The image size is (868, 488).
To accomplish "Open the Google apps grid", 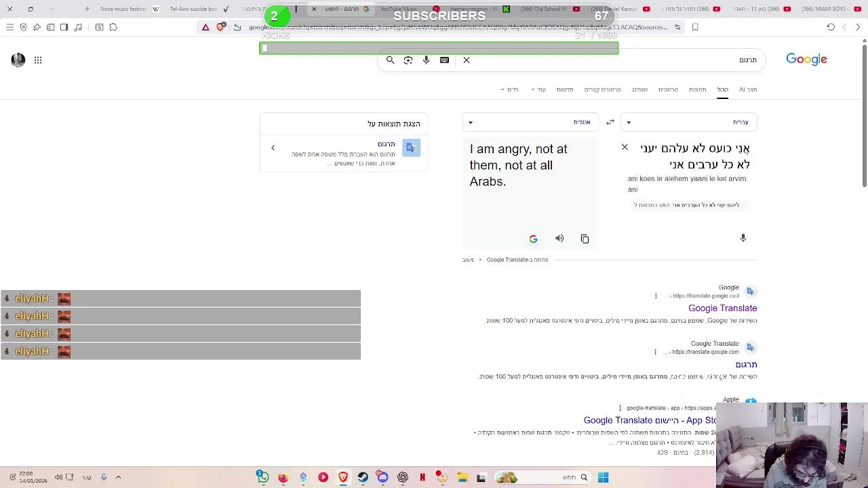I will [38, 60].
